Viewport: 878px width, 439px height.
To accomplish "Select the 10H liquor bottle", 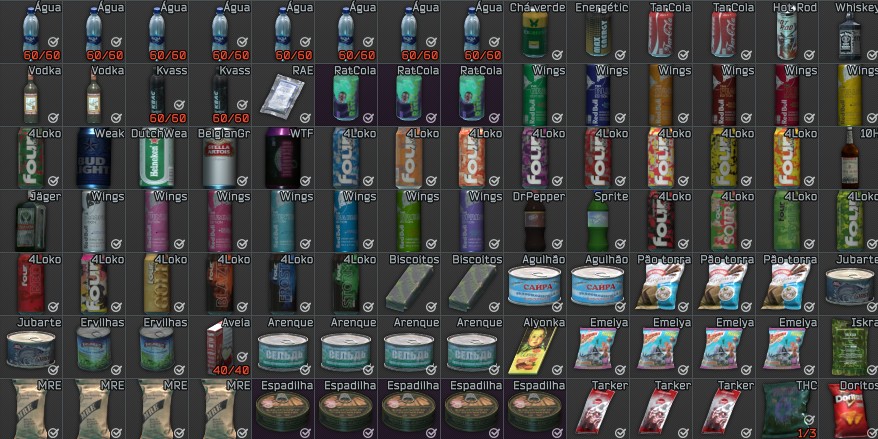I will pos(849,158).
